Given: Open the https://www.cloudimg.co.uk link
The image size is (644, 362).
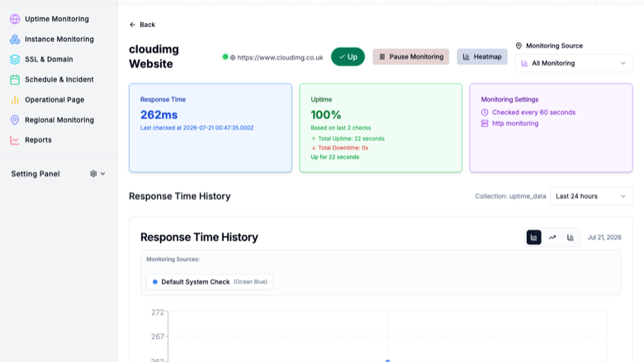Looking at the screenshot, I should 280,58.
